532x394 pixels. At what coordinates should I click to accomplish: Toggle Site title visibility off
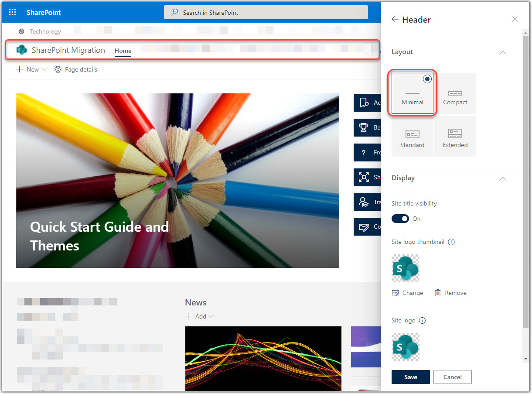point(400,219)
